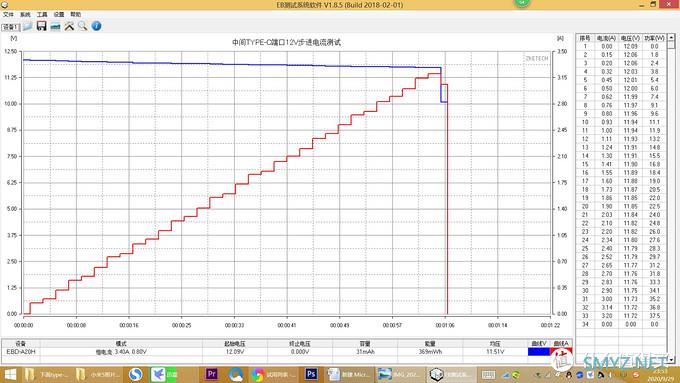This screenshot has height=383, width=680.
Task: Select row 25 voltage value 11.79
Action: click(630, 249)
